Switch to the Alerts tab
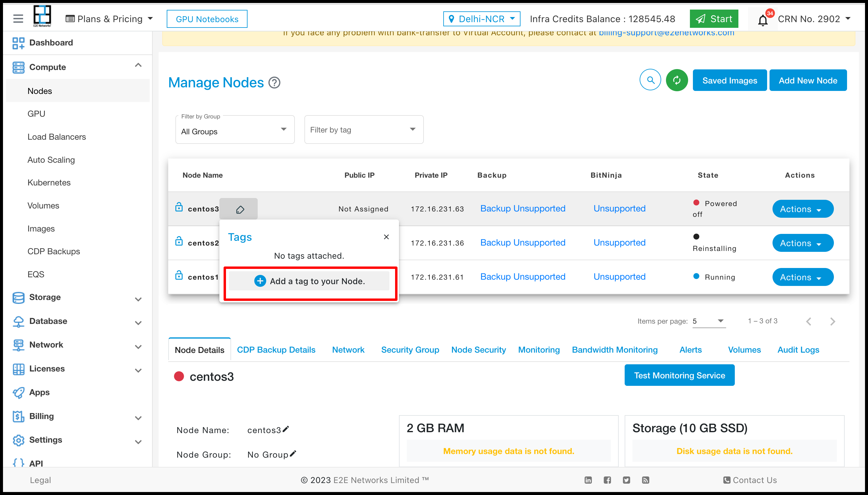Screen dimensions: 868x495 coord(691,350)
